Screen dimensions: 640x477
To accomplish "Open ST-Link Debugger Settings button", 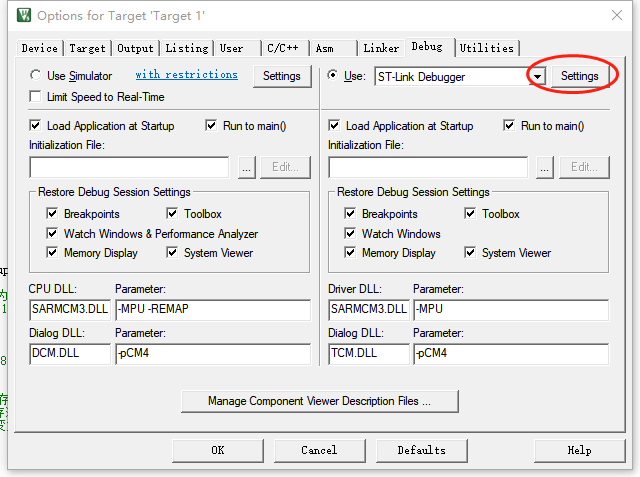I will (x=580, y=76).
